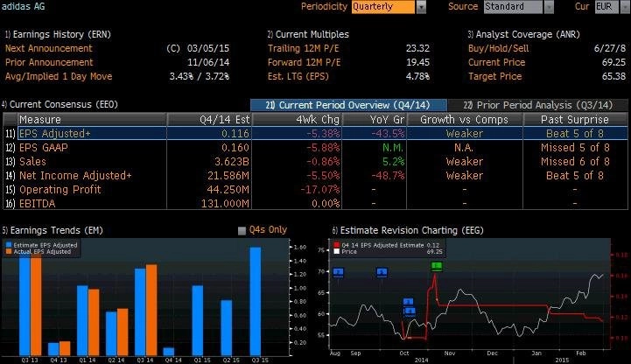Select the Quarterly periodicity field
This screenshot has height=364, width=631.
382,7
